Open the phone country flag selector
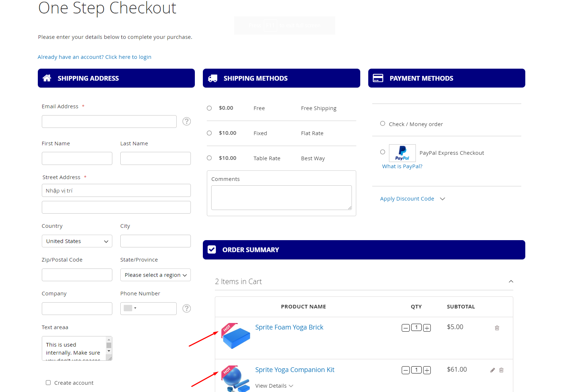The image size is (562, 392). [x=130, y=308]
